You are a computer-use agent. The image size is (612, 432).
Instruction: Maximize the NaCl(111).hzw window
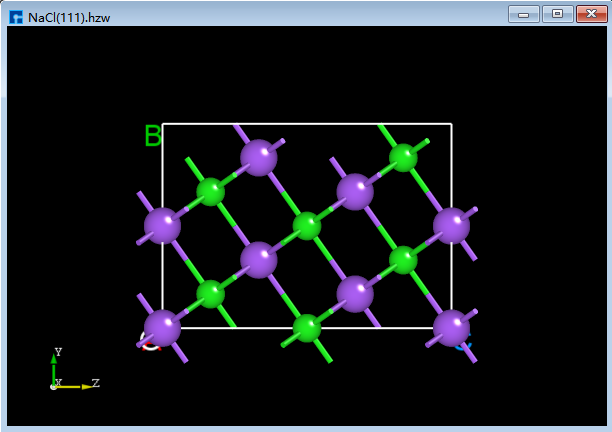[x=558, y=14]
